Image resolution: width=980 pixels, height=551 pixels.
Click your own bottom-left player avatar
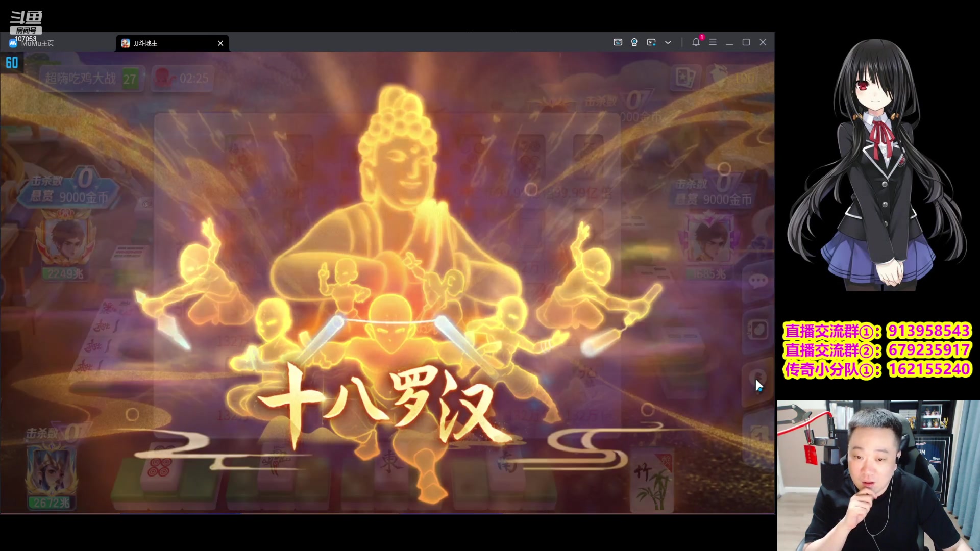pos(51,470)
